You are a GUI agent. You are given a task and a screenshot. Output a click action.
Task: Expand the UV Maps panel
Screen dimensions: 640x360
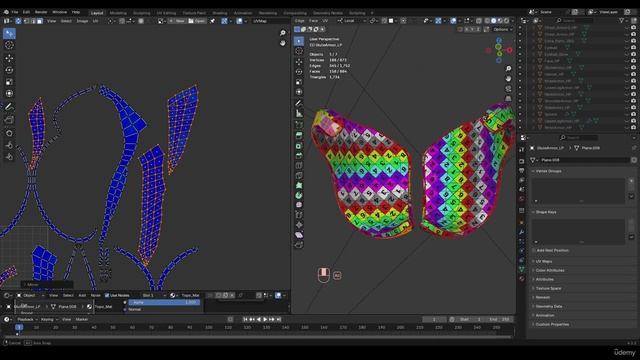point(544,261)
